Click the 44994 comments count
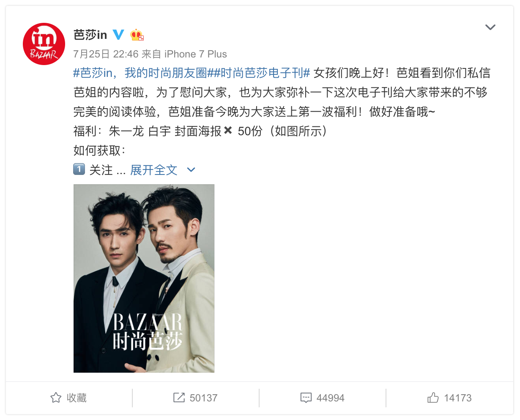This screenshot has width=520, height=420. pos(330,398)
